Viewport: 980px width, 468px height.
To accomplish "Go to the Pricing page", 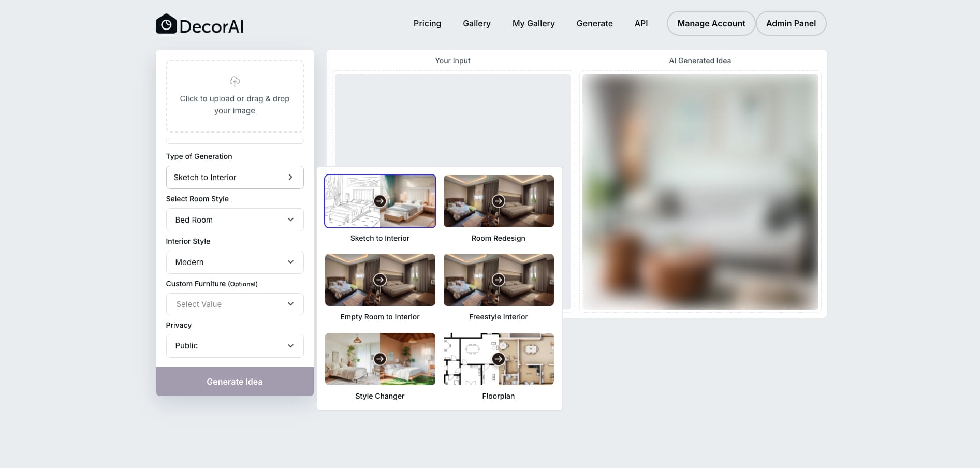I will tap(427, 23).
